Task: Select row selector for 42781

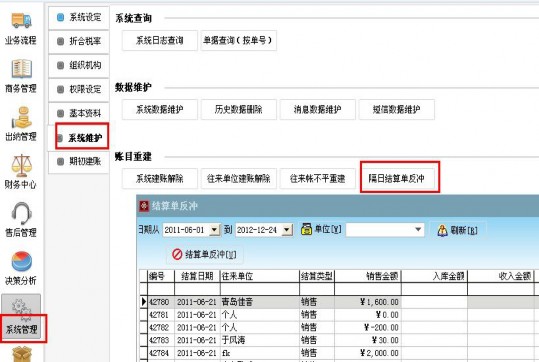Action: coord(144,315)
